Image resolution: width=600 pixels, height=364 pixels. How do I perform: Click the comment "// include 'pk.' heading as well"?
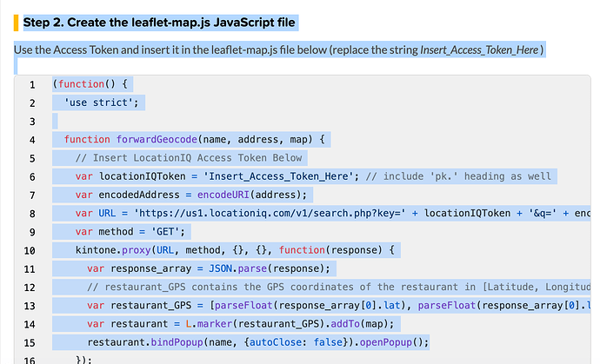pyautogui.click(x=458, y=176)
